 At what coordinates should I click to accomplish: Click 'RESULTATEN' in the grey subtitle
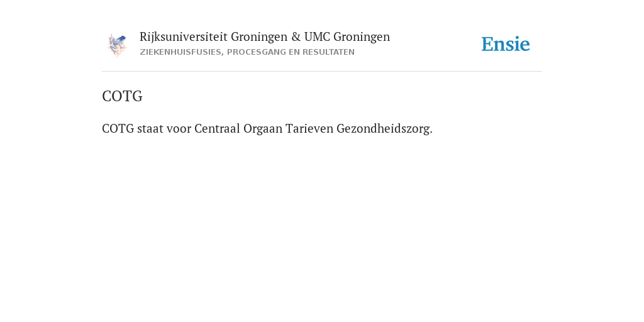(328, 52)
